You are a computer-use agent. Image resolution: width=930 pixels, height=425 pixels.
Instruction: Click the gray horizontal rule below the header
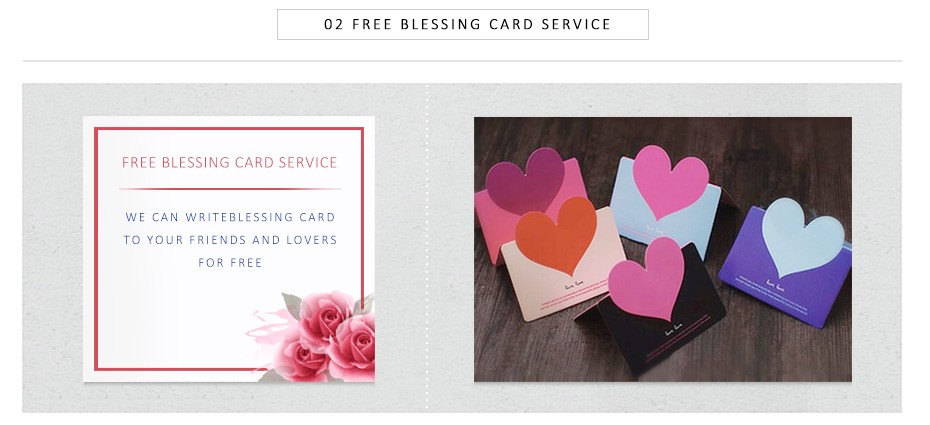[x=463, y=60]
